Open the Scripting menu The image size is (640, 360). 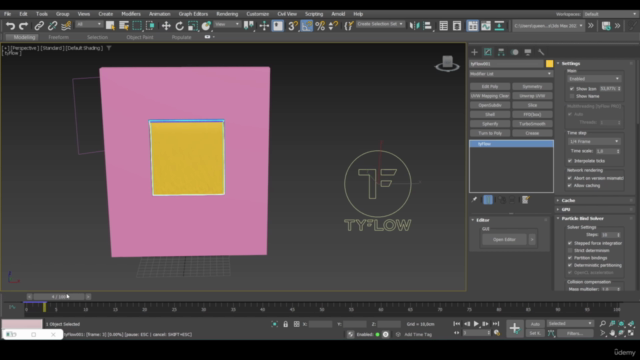[x=314, y=14]
